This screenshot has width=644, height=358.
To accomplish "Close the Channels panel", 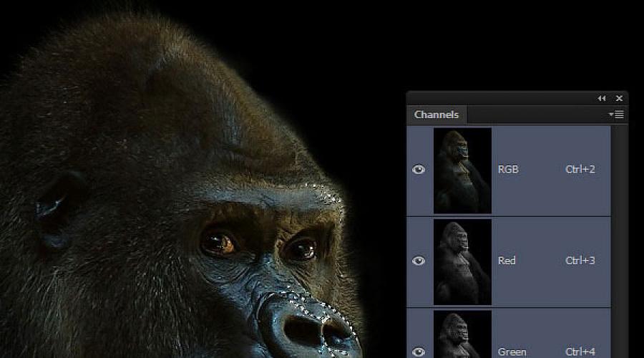I will pos(619,98).
